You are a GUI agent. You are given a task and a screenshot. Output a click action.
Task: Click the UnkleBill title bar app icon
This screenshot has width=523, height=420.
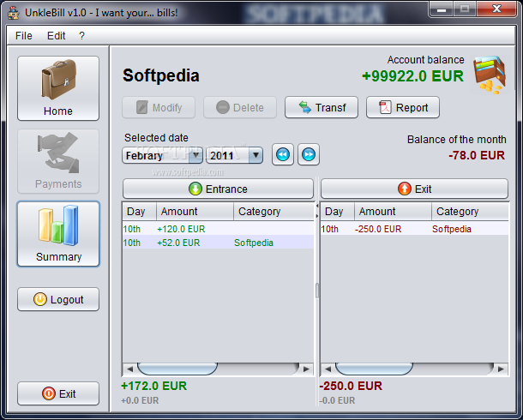[14, 13]
